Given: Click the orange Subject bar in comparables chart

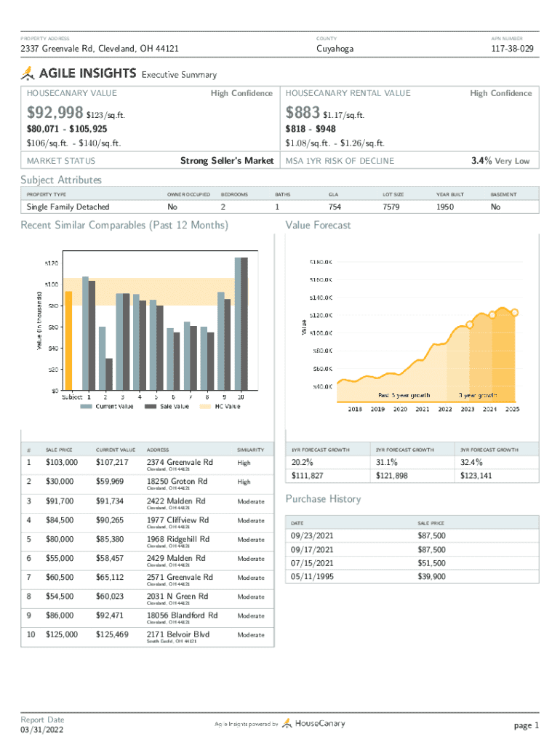Looking at the screenshot, I should coord(68,340).
